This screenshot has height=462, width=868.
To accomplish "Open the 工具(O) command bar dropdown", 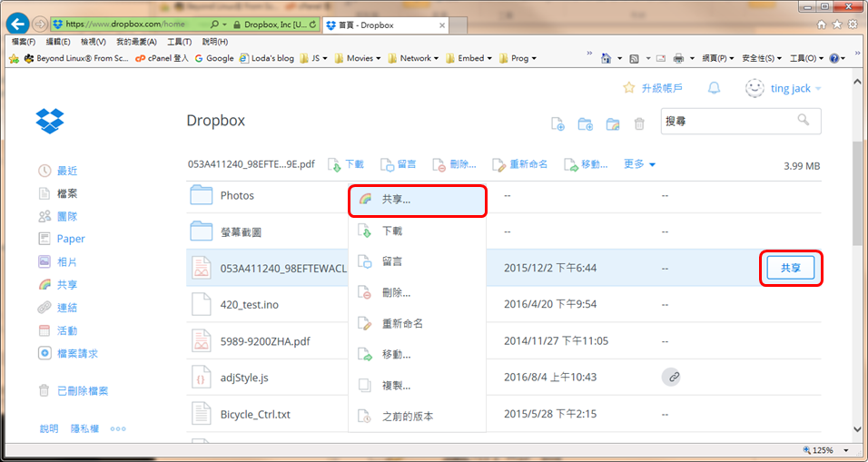I will (x=806, y=58).
